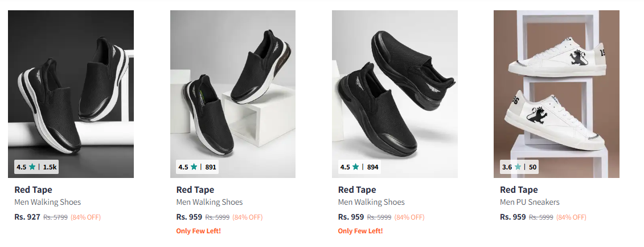Click the struck-through Rs. 5799 original price
Screen dimensions: 644x247
55,217
